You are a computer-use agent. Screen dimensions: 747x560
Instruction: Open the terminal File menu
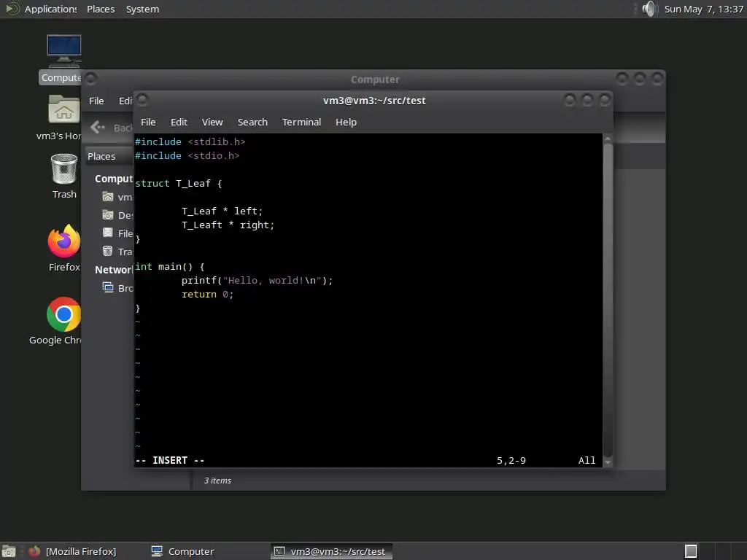tap(148, 122)
